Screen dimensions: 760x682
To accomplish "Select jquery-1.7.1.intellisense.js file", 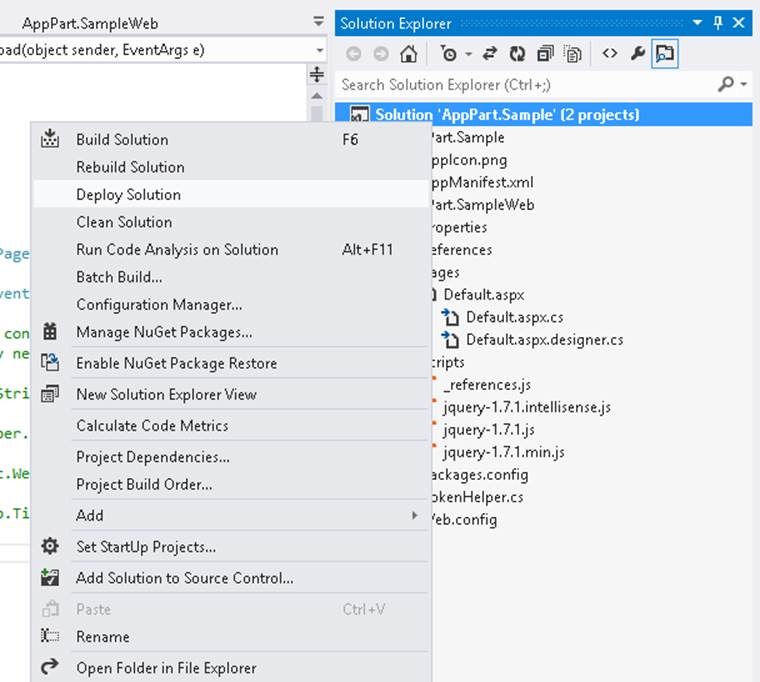I will point(527,407).
